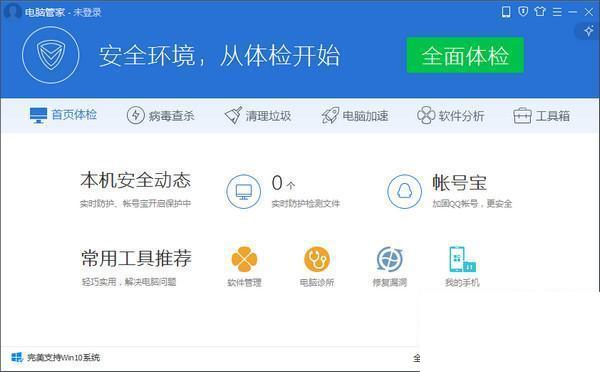Open the 我的手机 phone icon
The width and height of the screenshot is (600, 372).
coord(462,266)
